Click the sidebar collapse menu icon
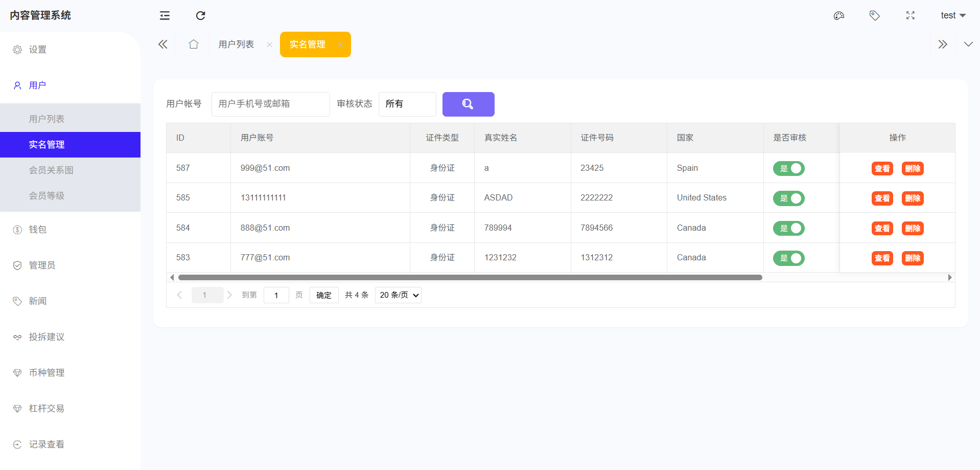Viewport: 980px width, 470px height. click(165, 15)
